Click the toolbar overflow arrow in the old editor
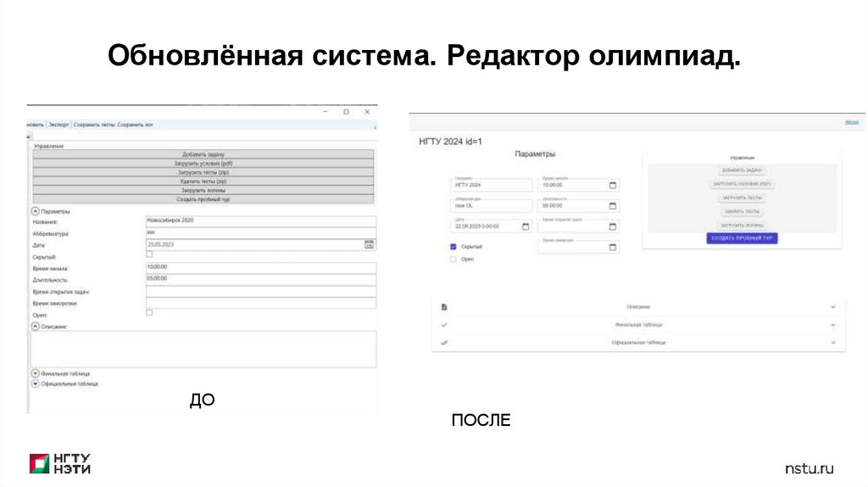Screen dimensions: 868x487 pos(375,127)
